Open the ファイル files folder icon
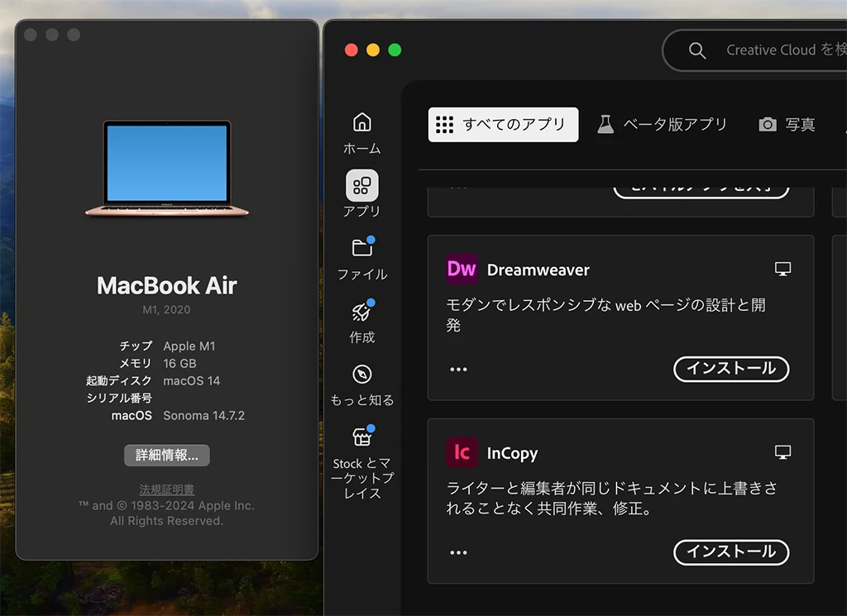The height and width of the screenshot is (616, 847). pos(362,248)
